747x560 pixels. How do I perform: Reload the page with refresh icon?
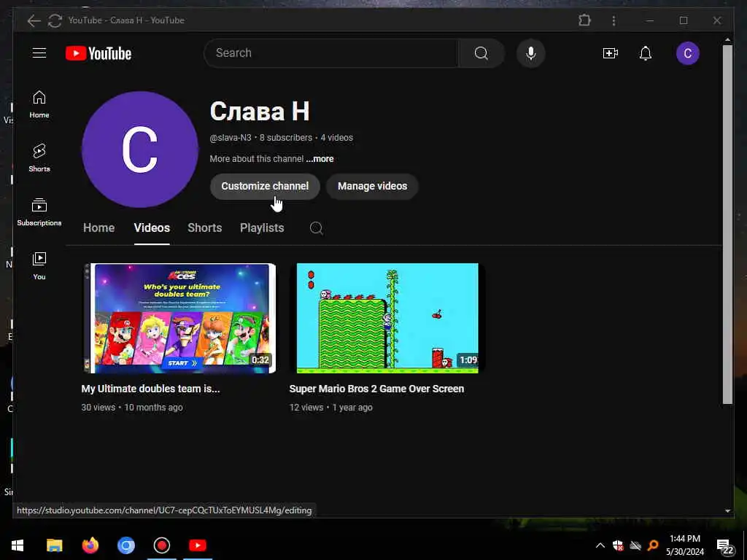click(55, 20)
